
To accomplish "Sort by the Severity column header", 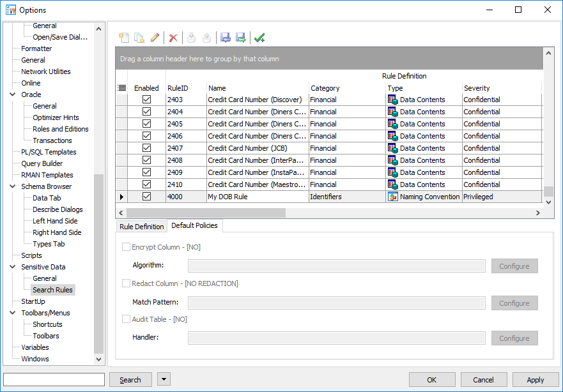I will pyautogui.click(x=502, y=88).
